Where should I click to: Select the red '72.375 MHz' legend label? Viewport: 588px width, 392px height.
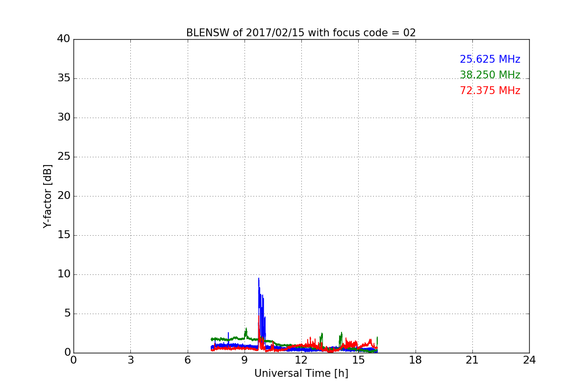(490, 91)
